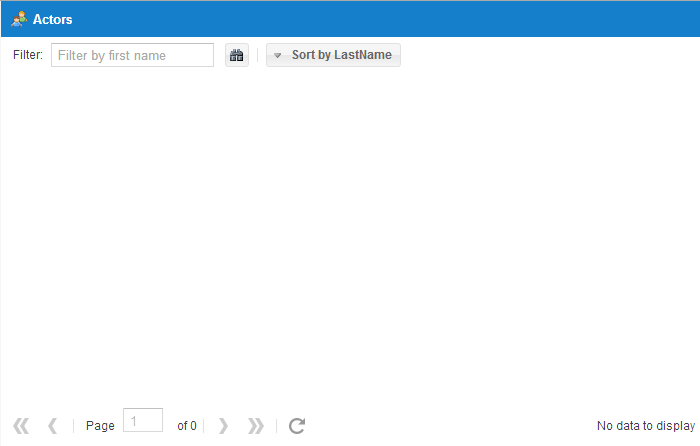This screenshot has width=700, height=446.
Task: Select the Sort by LastName button text
Action: coord(342,55)
